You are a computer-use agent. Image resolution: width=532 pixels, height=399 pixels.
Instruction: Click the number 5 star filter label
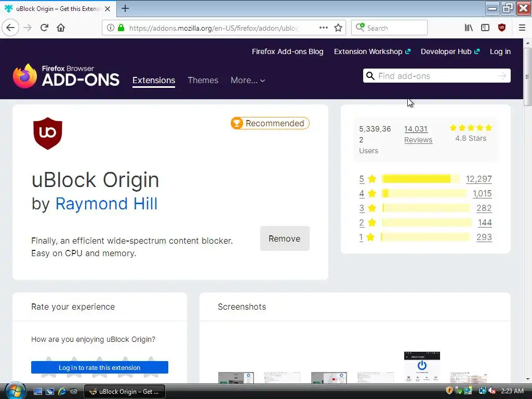coord(362,179)
